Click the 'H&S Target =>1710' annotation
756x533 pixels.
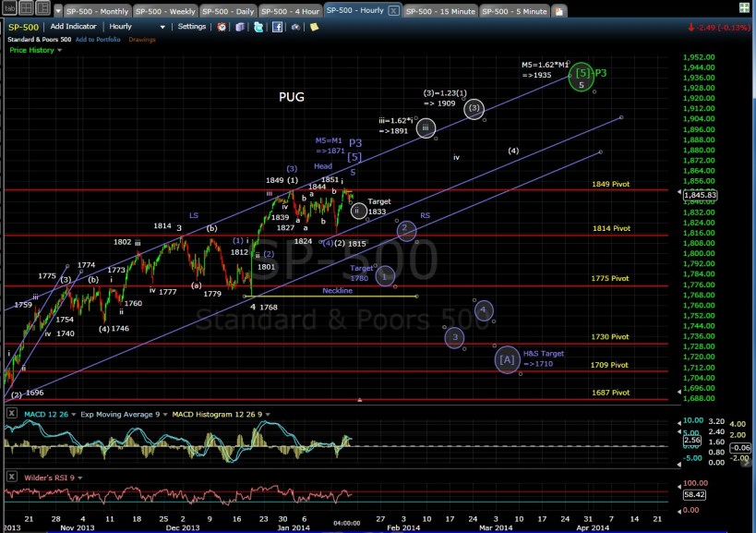[544, 358]
